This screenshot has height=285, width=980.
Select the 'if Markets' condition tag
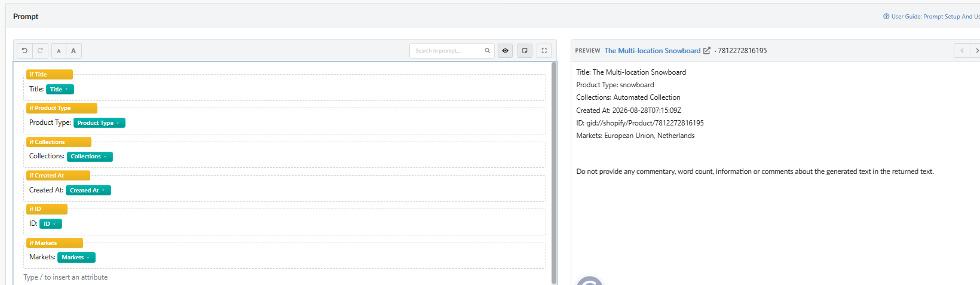tap(54, 243)
